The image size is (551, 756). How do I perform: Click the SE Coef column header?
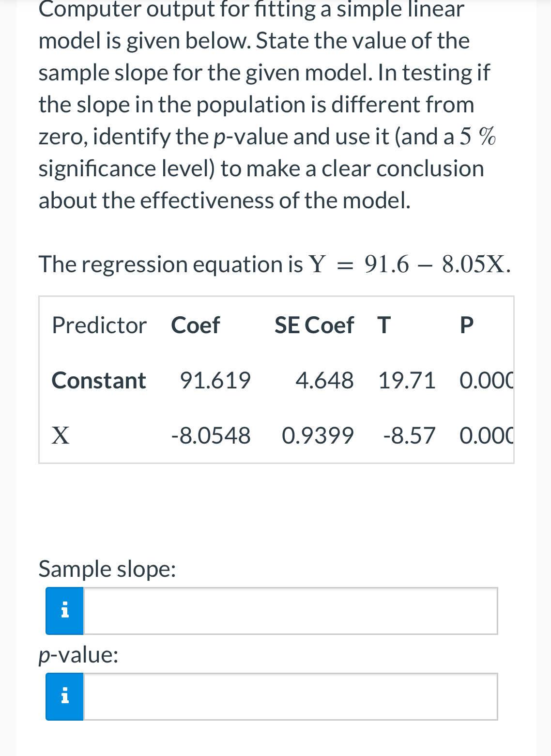(314, 325)
